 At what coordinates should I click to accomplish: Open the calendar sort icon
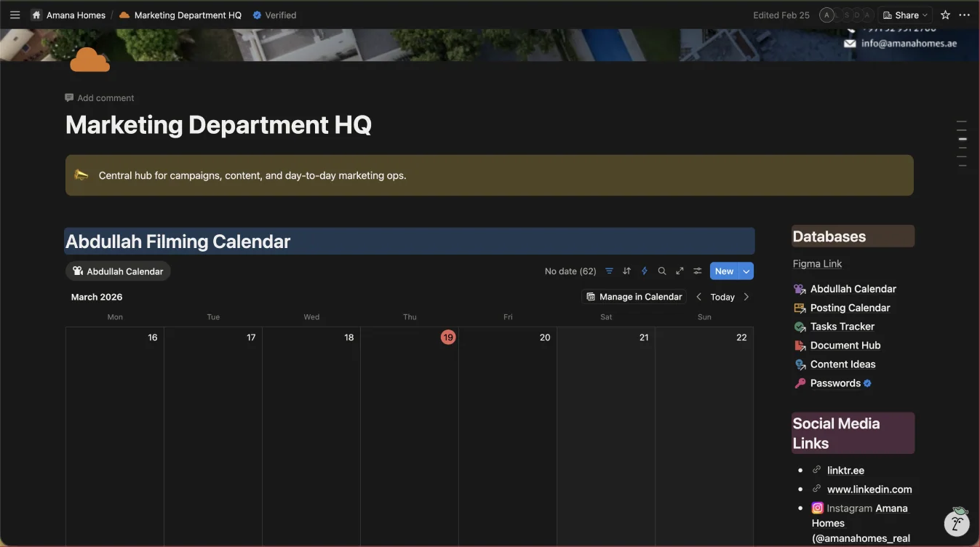pos(626,271)
